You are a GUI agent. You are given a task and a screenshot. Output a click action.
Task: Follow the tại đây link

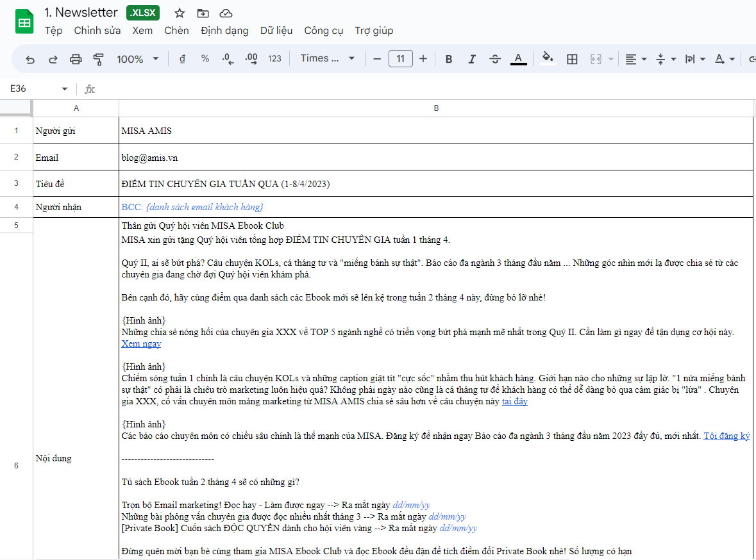(515, 402)
